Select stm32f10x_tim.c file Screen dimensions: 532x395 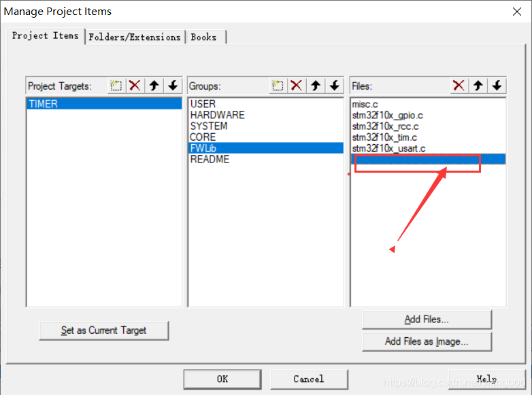click(x=428, y=137)
